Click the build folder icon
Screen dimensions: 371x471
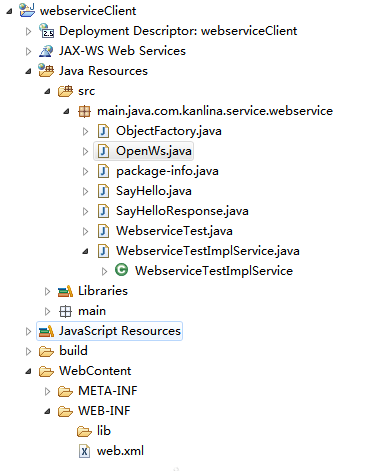pos(46,351)
